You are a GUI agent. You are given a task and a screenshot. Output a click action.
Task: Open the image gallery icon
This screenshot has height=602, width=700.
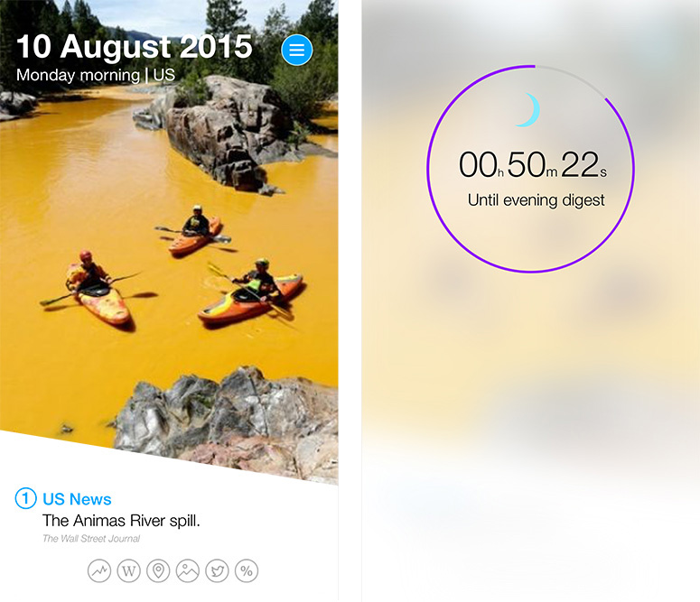pyautogui.click(x=188, y=570)
